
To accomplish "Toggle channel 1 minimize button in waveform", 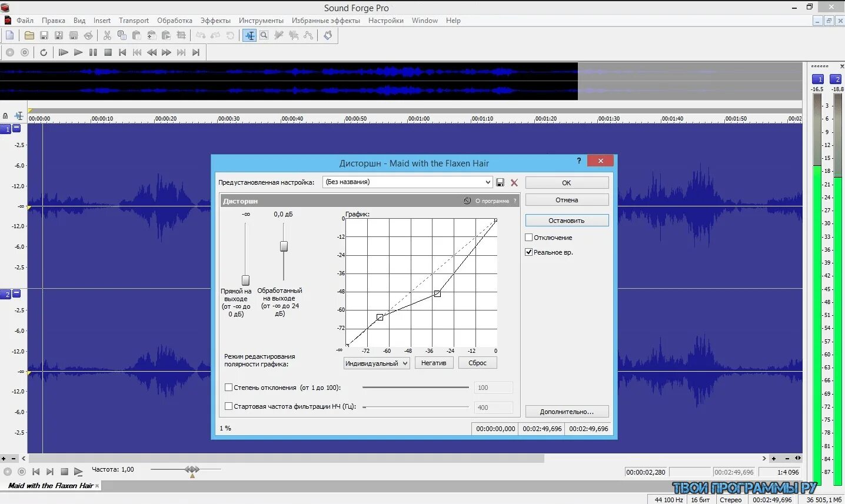I will 16,128.
